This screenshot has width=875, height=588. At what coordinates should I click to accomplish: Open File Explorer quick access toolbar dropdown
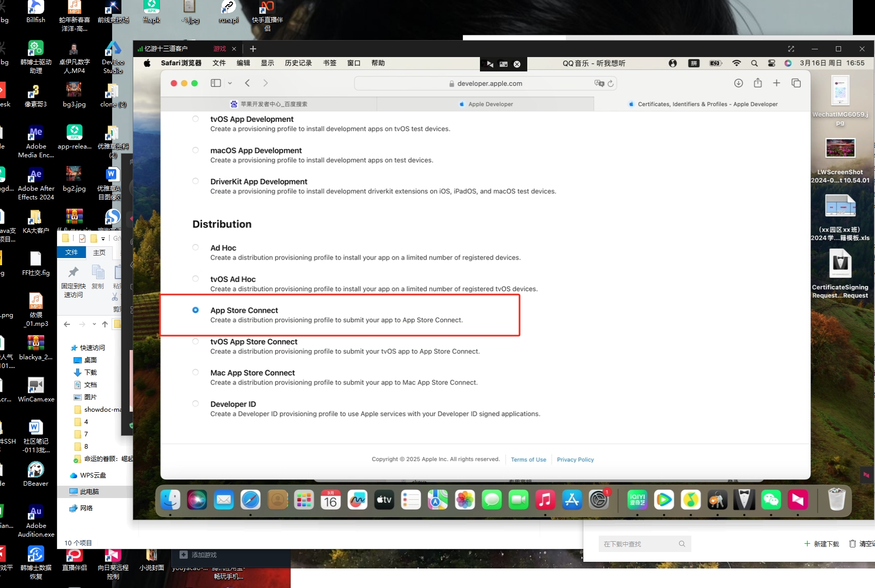pos(103,238)
